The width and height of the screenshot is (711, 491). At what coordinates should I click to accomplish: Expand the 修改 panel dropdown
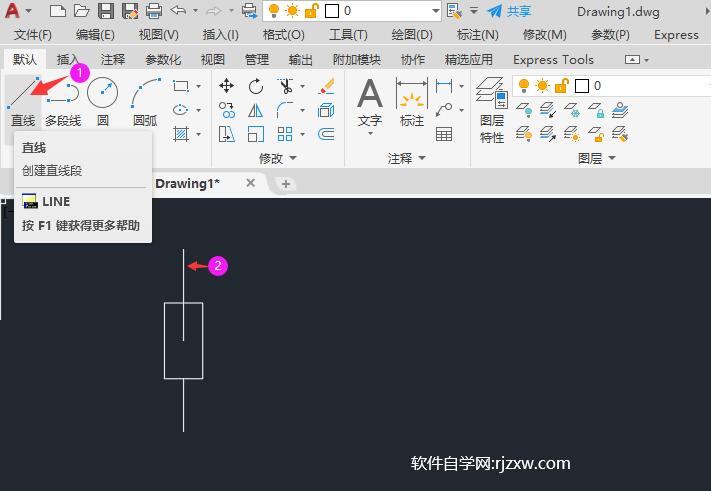click(293, 158)
